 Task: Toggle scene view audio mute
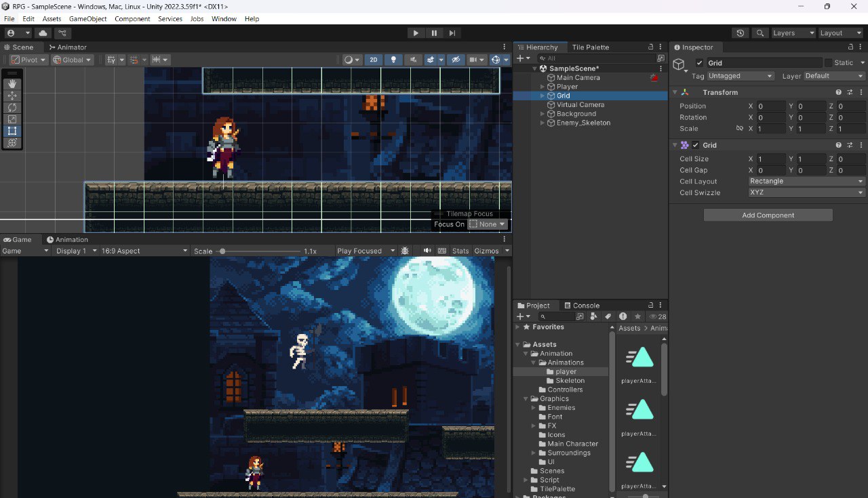(x=413, y=60)
